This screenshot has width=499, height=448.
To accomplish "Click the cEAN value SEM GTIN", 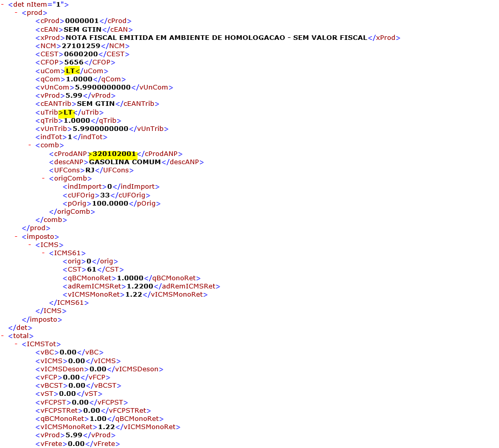I will [82, 30].
